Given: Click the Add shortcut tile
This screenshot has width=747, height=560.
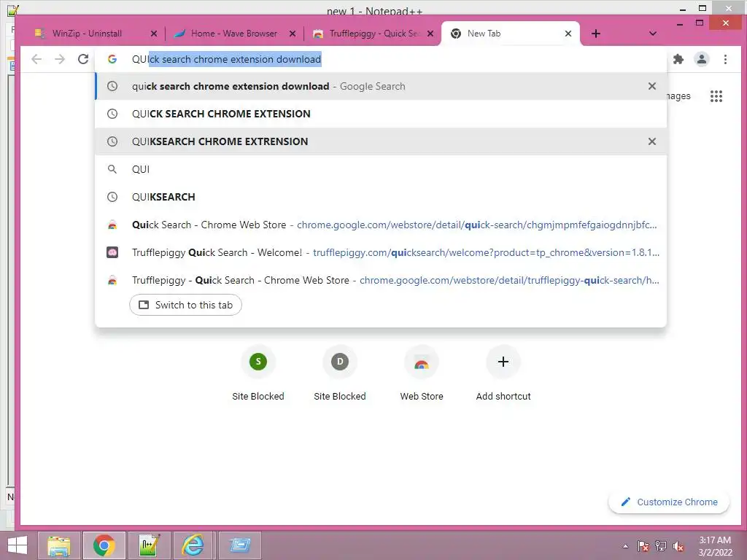Looking at the screenshot, I should (503, 374).
